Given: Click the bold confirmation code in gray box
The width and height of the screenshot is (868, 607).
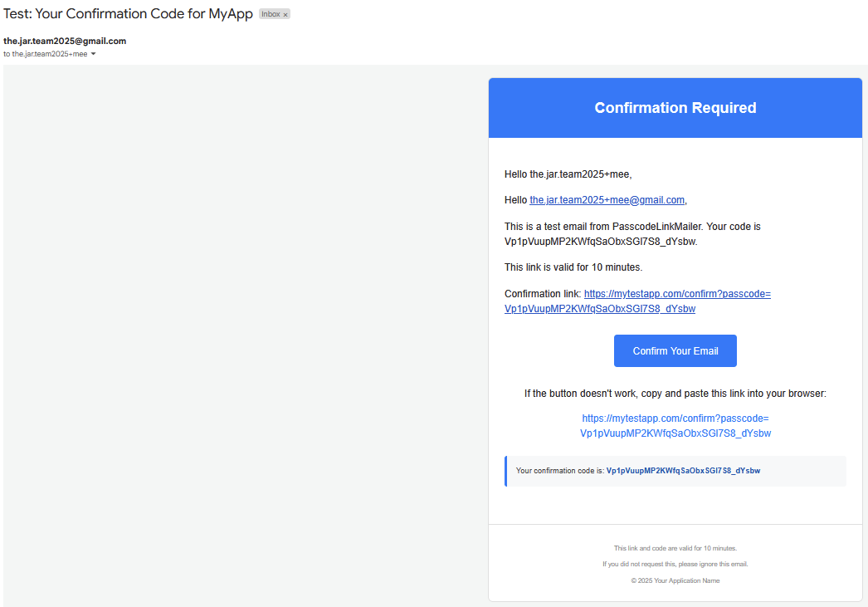Looking at the screenshot, I should 683,471.
